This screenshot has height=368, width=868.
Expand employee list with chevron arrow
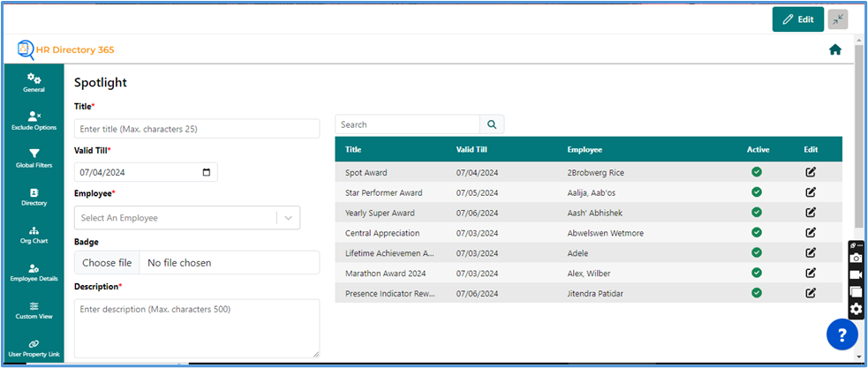289,218
